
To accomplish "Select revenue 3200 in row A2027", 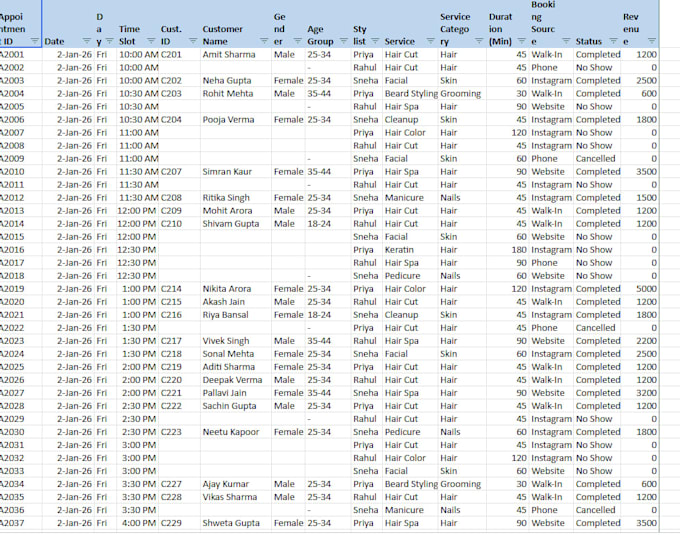I will click(x=640, y=393).
